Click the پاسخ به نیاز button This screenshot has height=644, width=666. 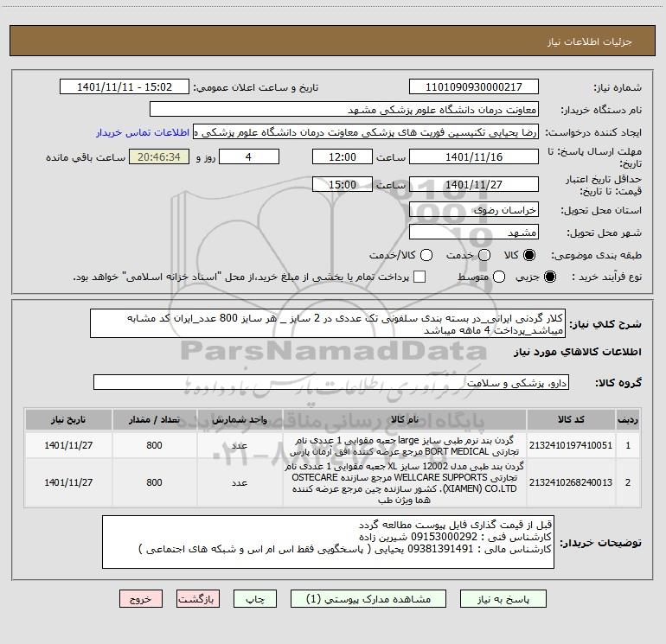[x=503, y=599]
